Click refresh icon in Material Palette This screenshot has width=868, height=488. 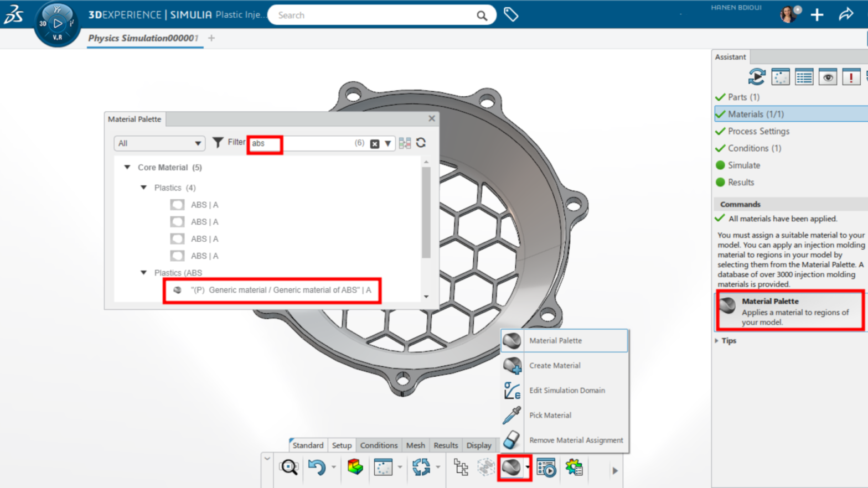(421, 143)
